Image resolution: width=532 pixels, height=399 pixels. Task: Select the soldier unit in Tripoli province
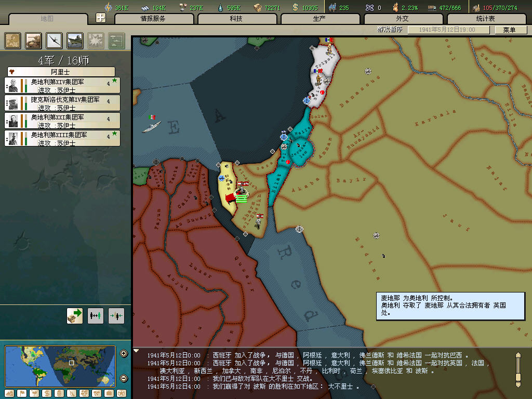coord(329,50)
